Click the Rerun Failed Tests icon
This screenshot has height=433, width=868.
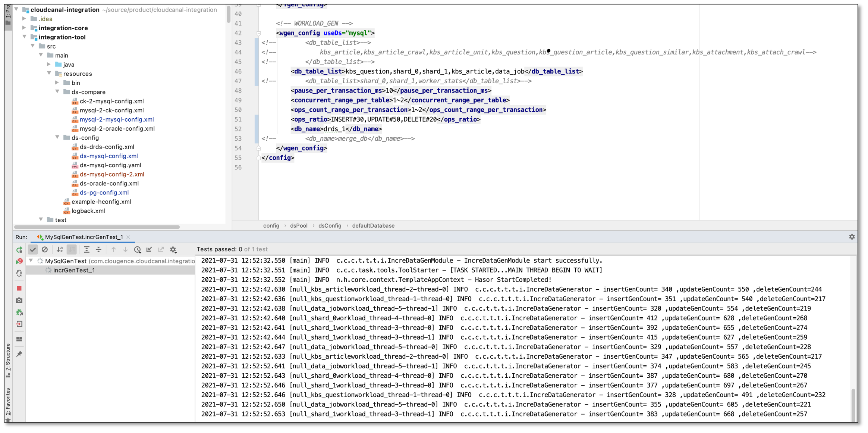coord(19,261)
